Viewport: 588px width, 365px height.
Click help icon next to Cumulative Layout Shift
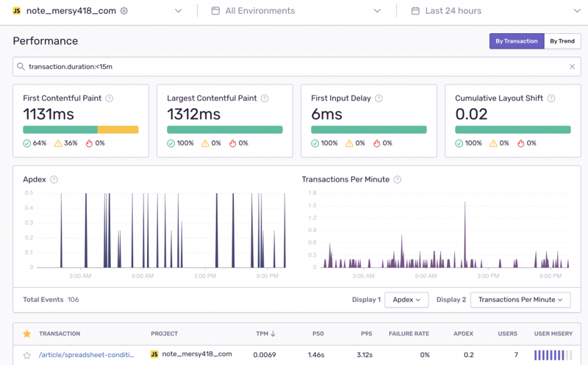[x=551, y=98]
